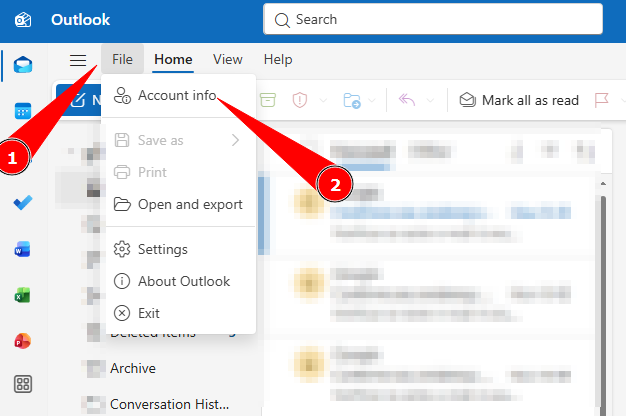Image resolution: width=626 pixels, height=416 pixels.
Task: Expand the Save as submenu chevron
Action: (236, 140)
